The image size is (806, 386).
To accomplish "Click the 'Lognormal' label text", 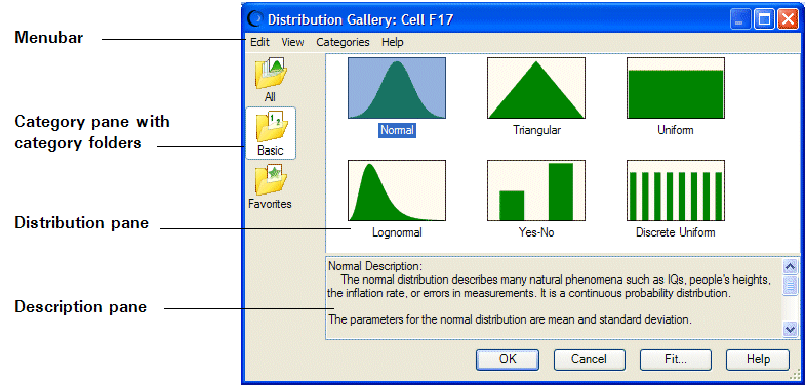I will tap(396, 232).
